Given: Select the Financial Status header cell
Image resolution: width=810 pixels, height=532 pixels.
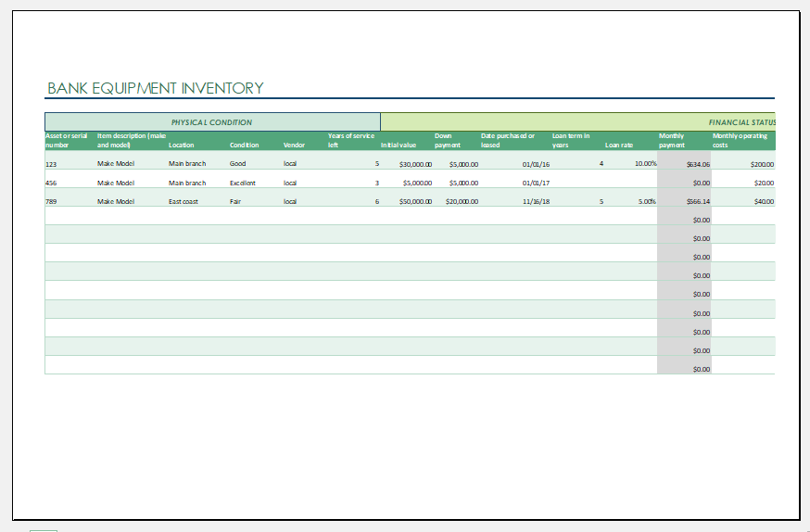Looking at the screenshot, I should [577, 122].
